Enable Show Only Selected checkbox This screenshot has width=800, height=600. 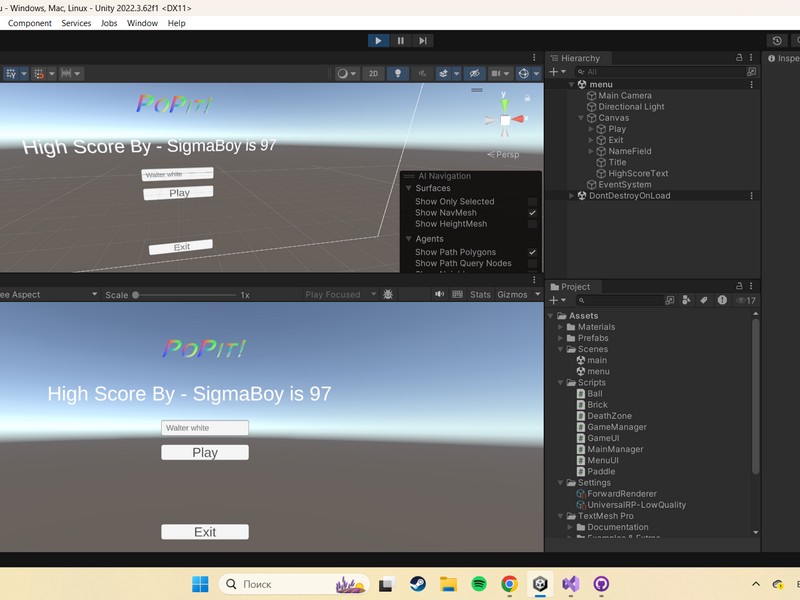click(532, 202)
